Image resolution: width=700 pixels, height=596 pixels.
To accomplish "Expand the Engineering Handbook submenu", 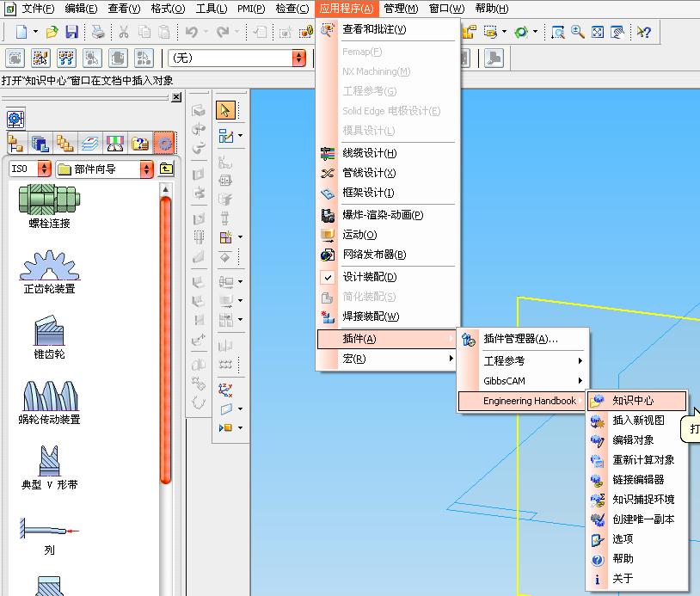I will click(523, 401).
